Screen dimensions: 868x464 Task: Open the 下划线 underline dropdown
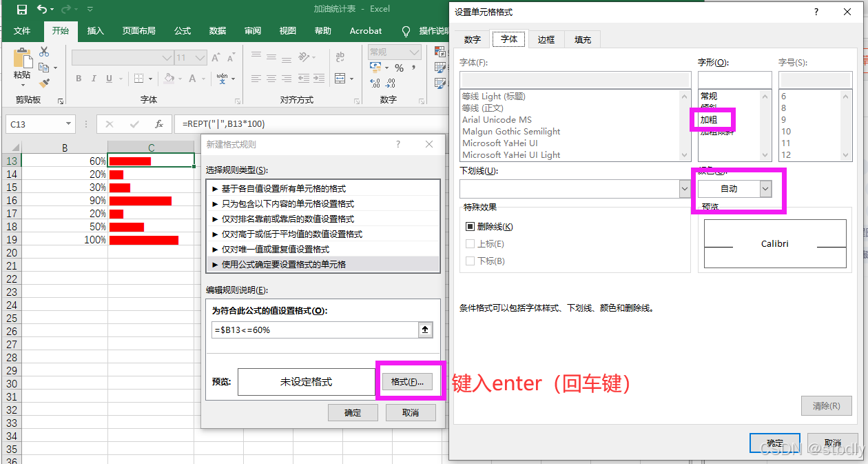pyautogui.click(x=685, y=188)
